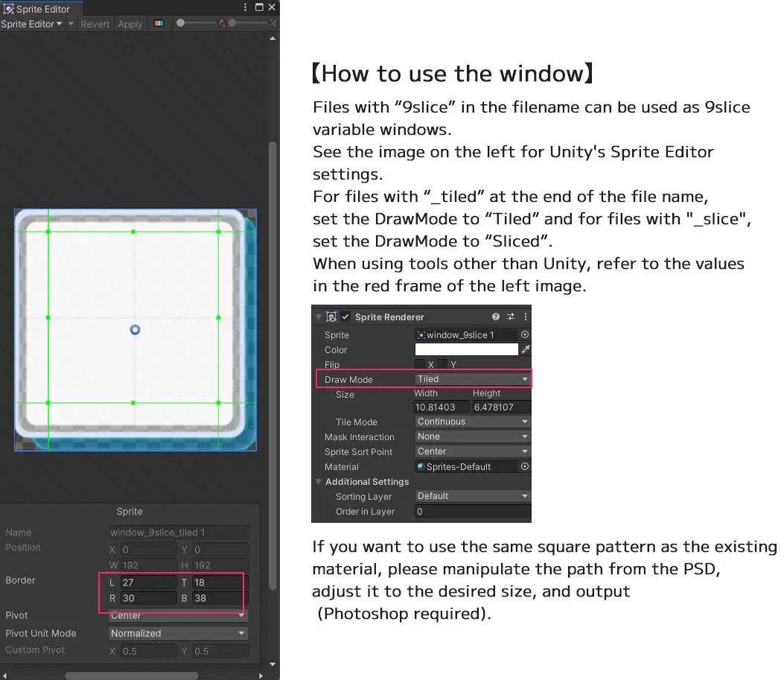This screenshot has height=680, width=784.
Task: Open the Sprite Renderer three-dot options menu
Action: 525,317
